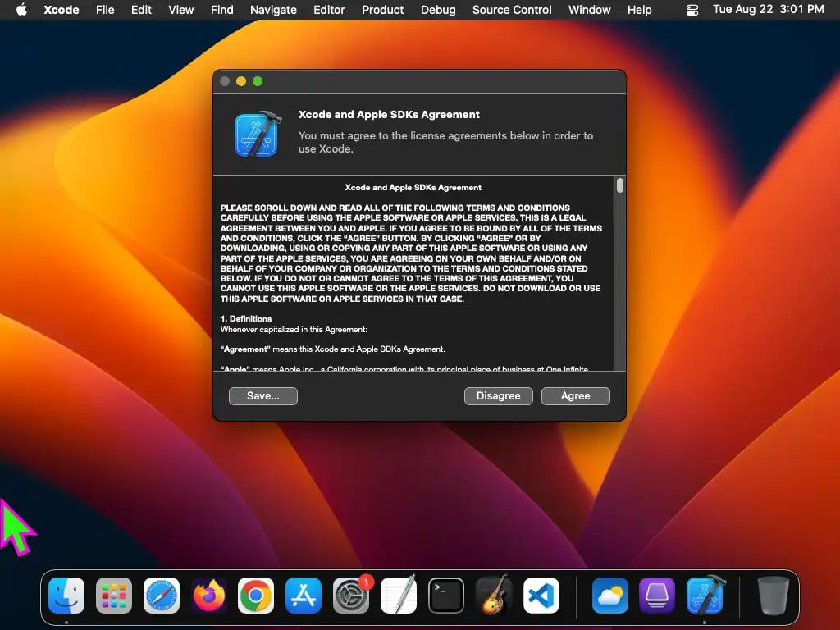Open the App Store dock icon
This screenshot has width=840, height=630.
(304, 596)
